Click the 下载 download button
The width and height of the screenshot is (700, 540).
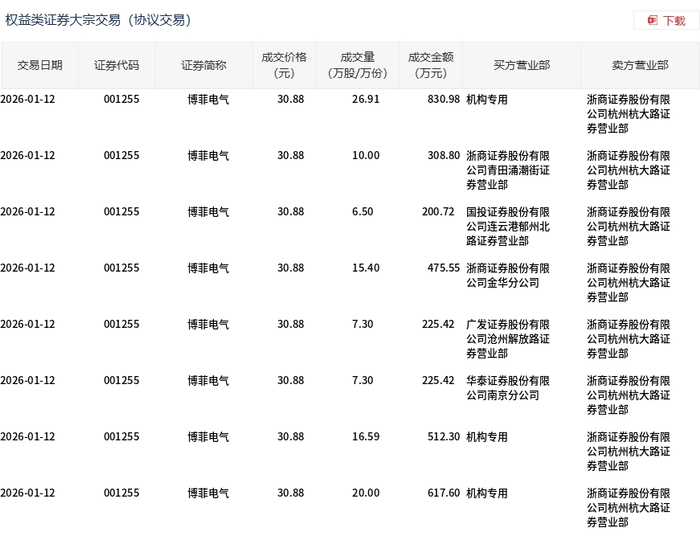[x=666, y=21]
